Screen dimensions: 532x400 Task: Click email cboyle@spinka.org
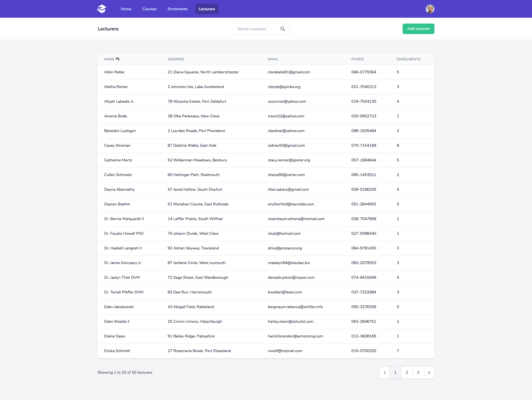click(x=284, y=87)
